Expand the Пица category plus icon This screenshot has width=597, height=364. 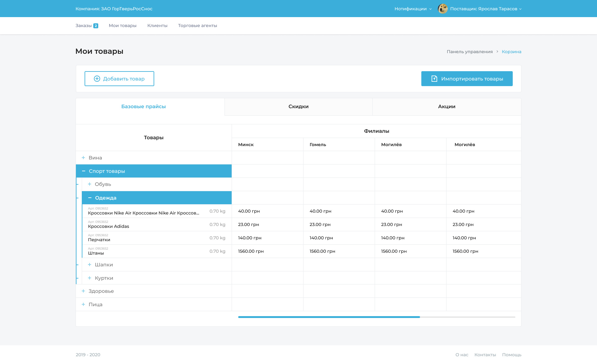(83, 304)
